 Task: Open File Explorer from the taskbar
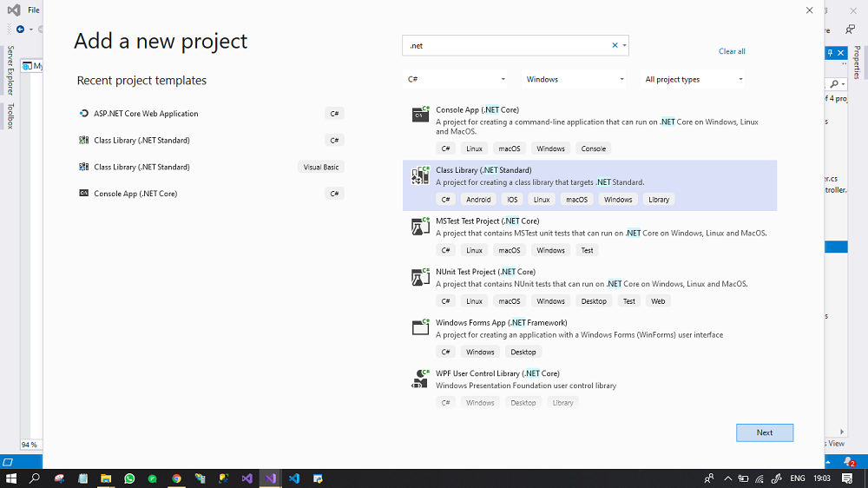pyautogui.click(x=106, y=478)
